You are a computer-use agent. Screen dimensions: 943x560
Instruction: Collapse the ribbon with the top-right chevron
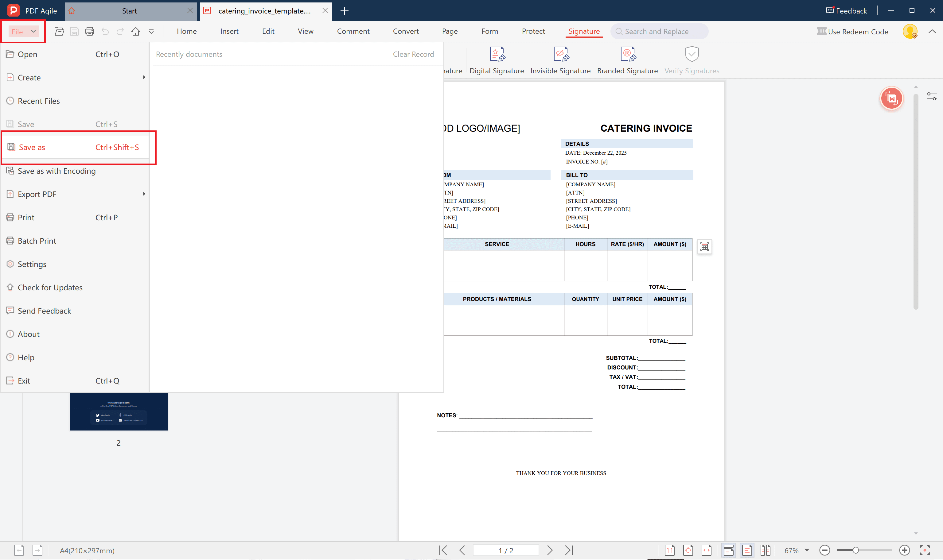click(933, 31)
